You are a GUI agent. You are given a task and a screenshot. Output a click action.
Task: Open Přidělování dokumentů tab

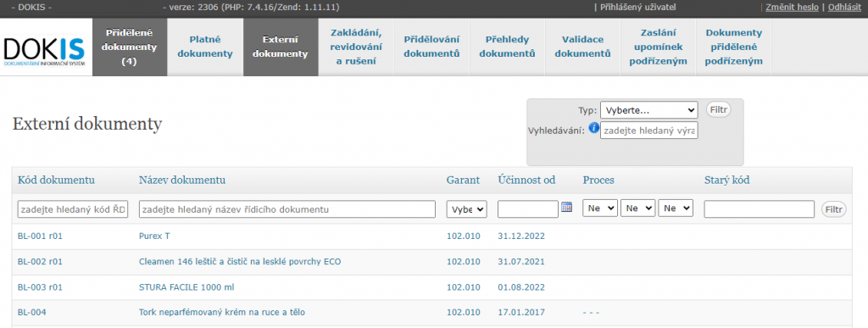tap(431, 47)
